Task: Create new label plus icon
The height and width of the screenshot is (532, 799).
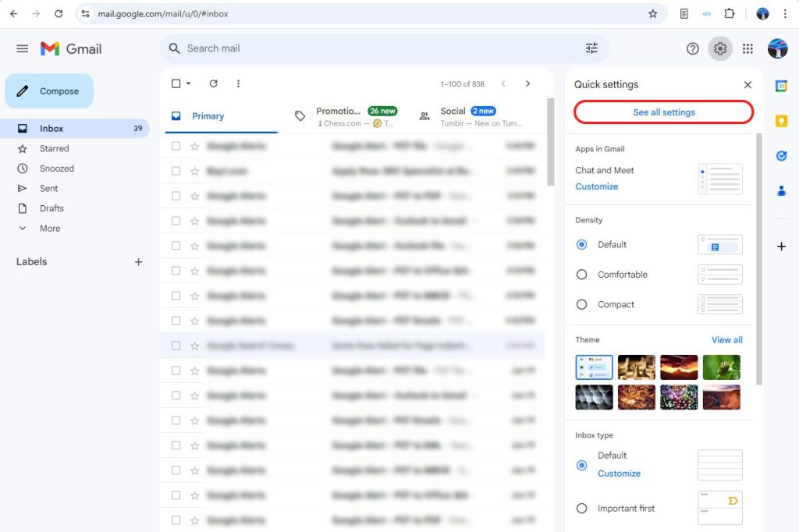Action: point(139,262)
